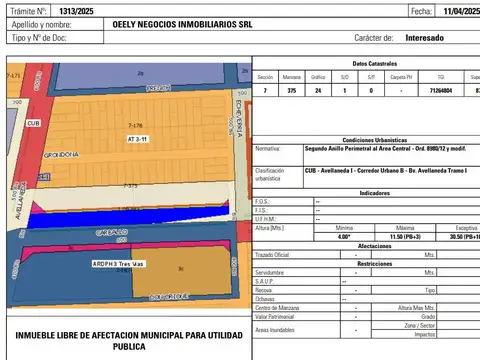Click the 'Areas Inundables' label

pos(275,330)
